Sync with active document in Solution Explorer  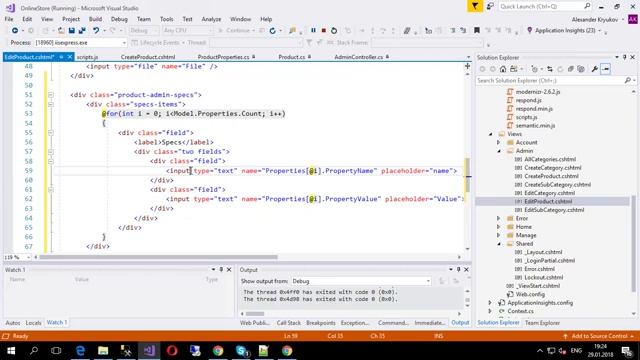(x=550, y=69)
